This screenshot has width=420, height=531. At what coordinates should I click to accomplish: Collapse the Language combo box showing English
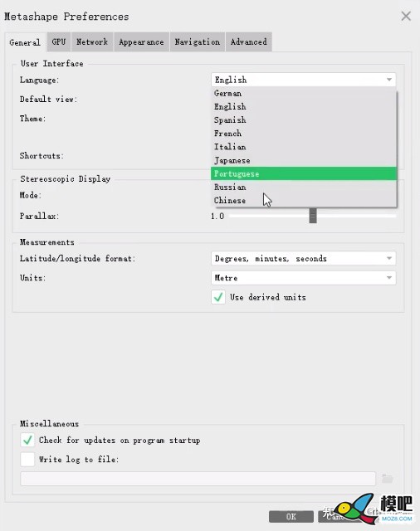point(303,80)
